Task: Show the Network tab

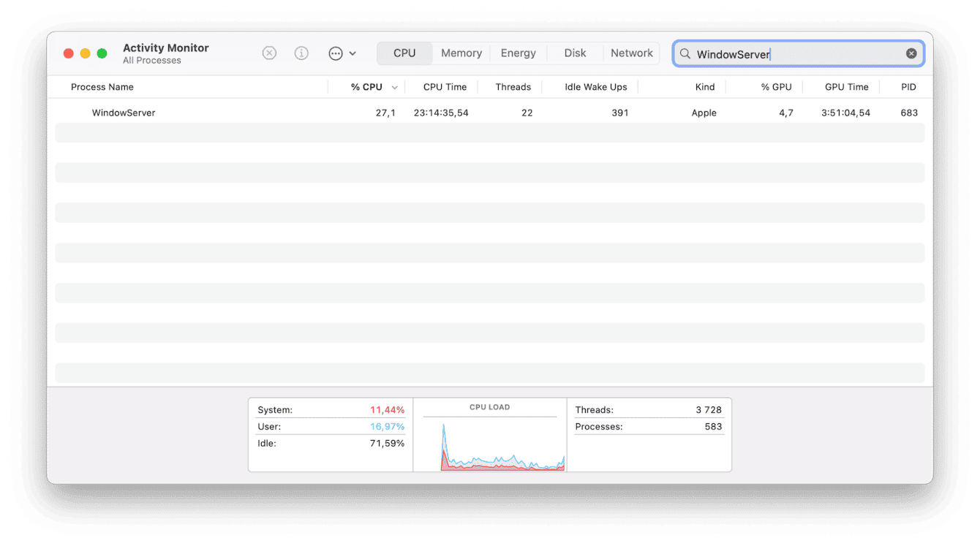Action: (x=631, y=53)
